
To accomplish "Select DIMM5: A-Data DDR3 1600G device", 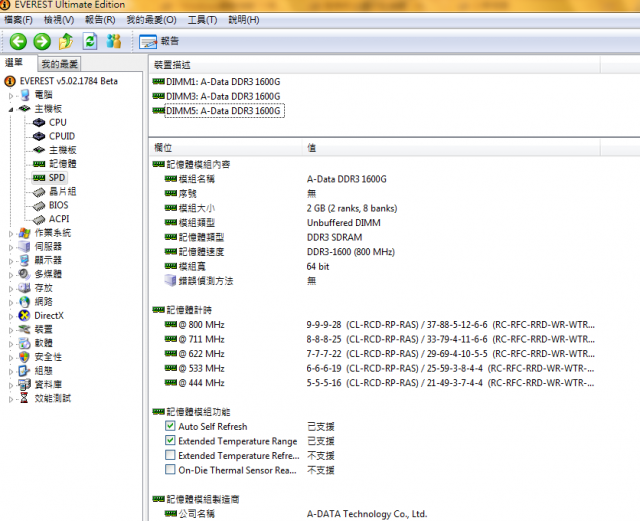I will [224, 111].
